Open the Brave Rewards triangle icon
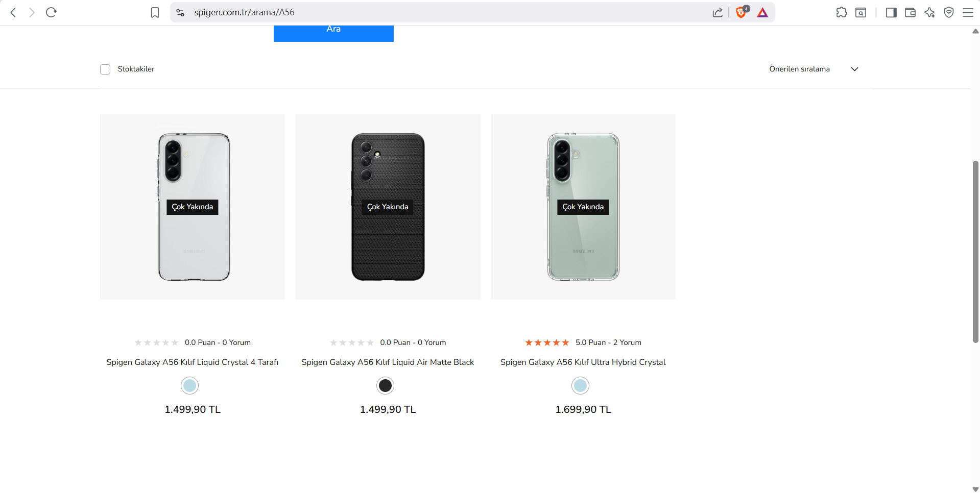 pos(762,13)
